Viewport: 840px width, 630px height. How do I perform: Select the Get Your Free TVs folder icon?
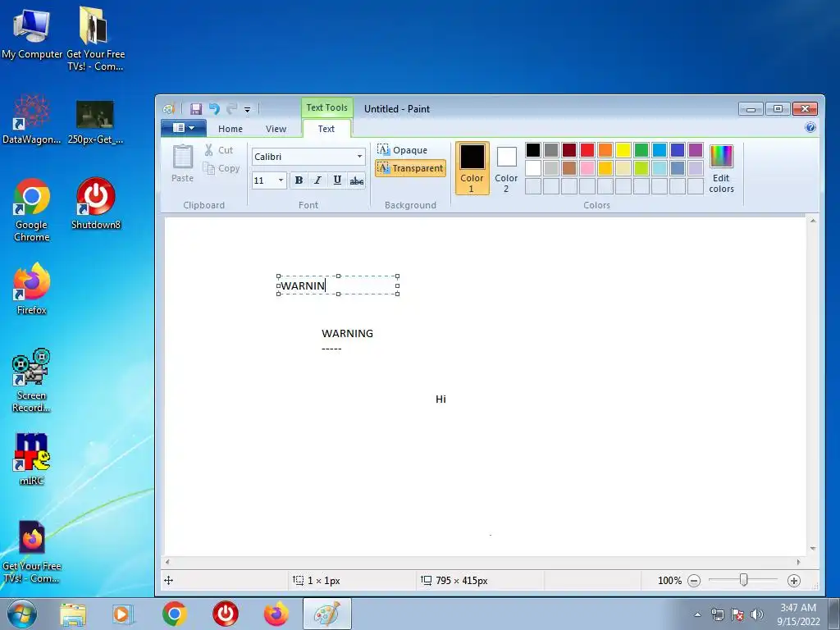[x=95, y=39]
